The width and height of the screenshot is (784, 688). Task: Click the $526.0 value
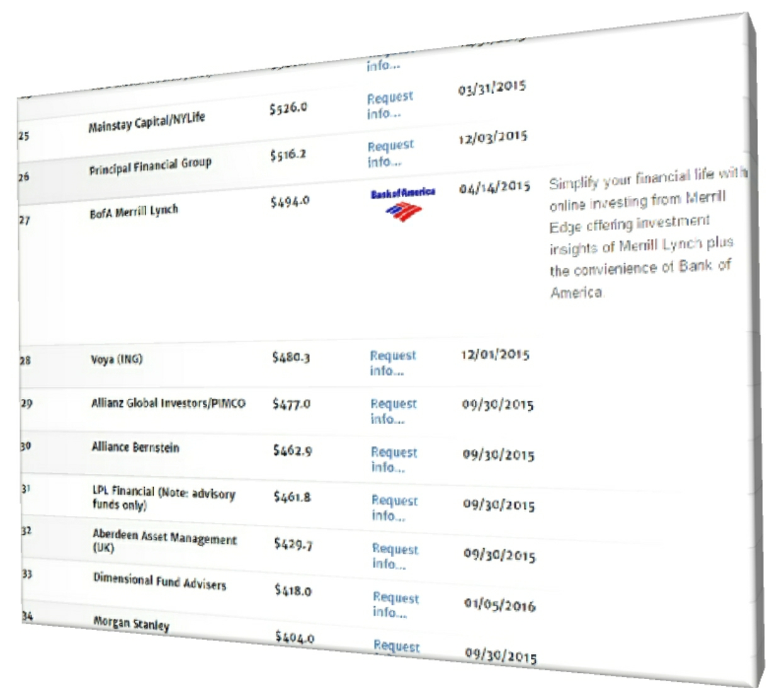click(x=288, y=108)
